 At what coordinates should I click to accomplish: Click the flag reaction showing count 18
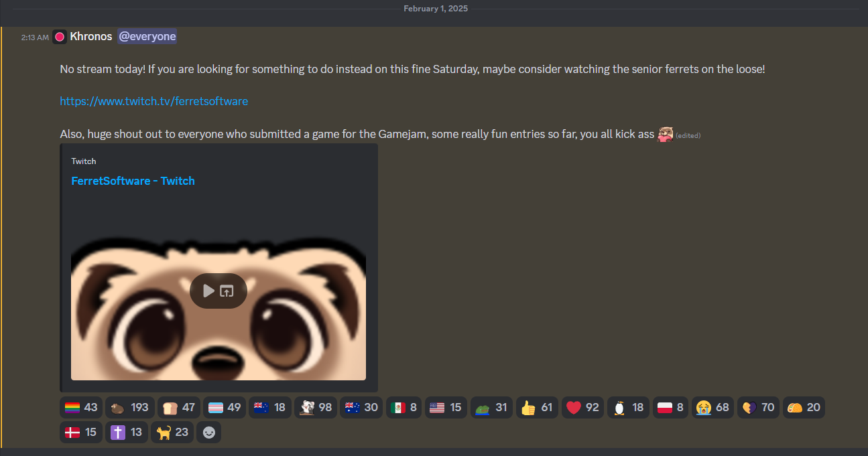(270, 407)
